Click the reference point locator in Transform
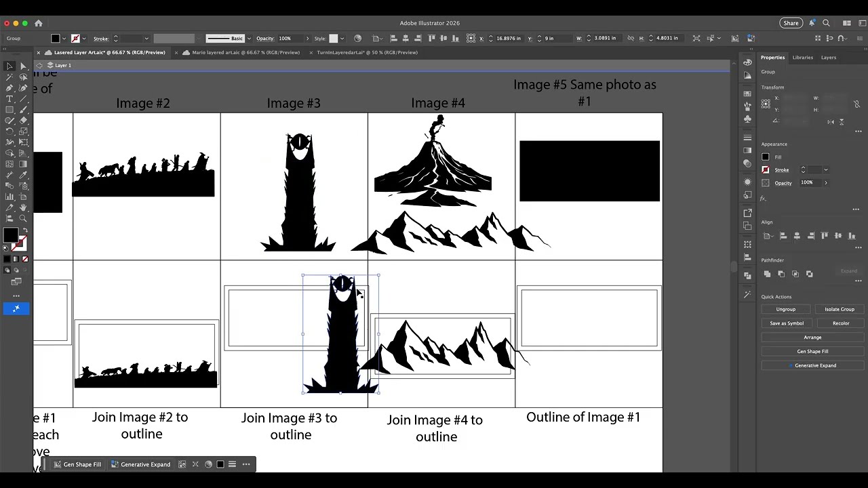 pyautogui.click(x=766, y=104)
